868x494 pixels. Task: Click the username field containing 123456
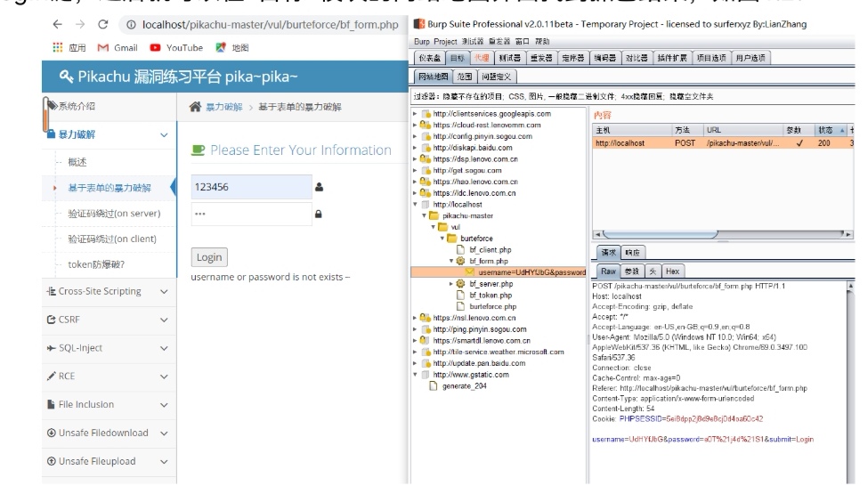pyautogui.click(x=252, y=187)
